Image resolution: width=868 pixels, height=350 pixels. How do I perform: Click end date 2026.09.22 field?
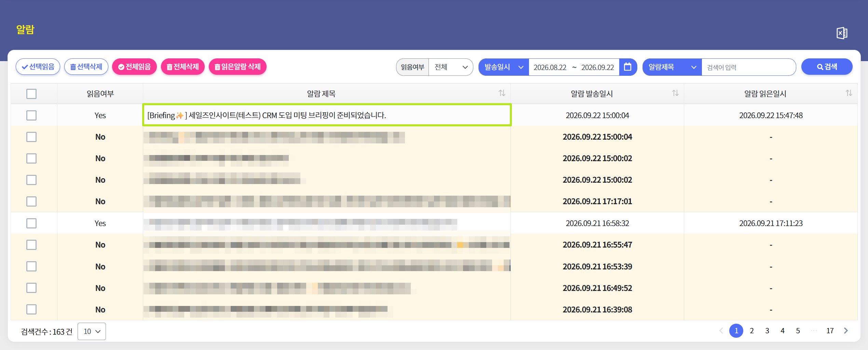598,67
